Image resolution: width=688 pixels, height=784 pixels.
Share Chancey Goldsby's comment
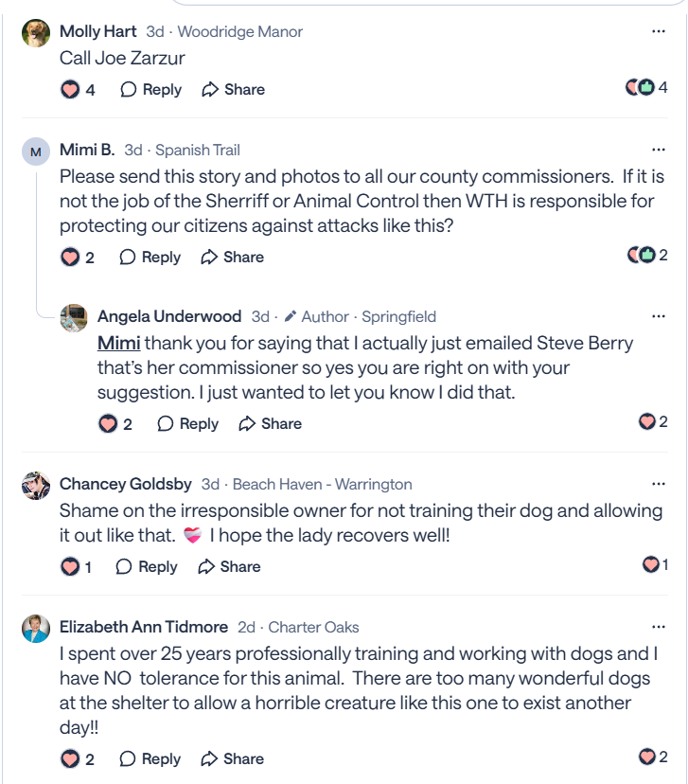tap(229, 567)
